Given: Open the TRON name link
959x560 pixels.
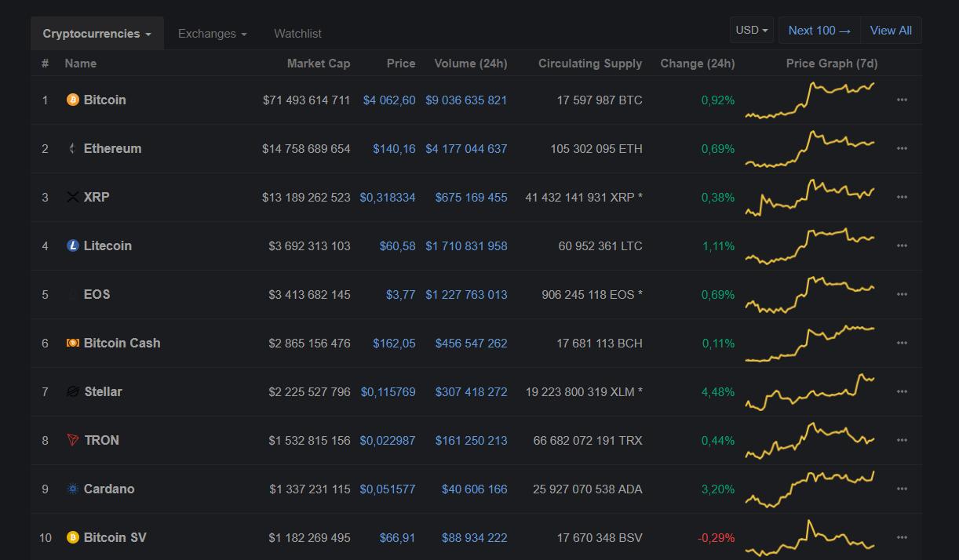Looking at the screenshot, I should click(x=102, y=440).
